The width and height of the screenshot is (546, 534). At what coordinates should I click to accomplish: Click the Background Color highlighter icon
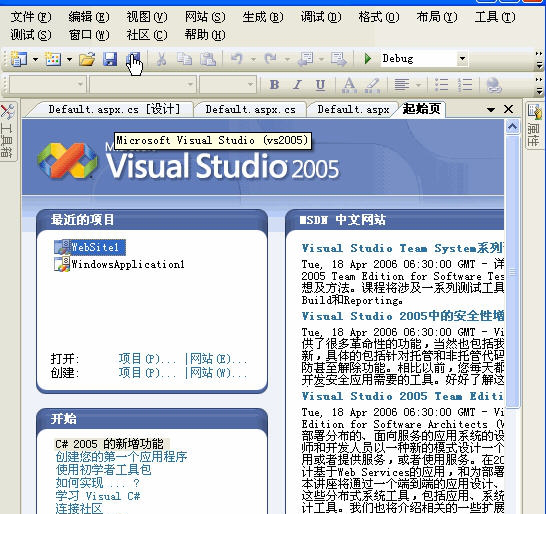click(373, 85)
